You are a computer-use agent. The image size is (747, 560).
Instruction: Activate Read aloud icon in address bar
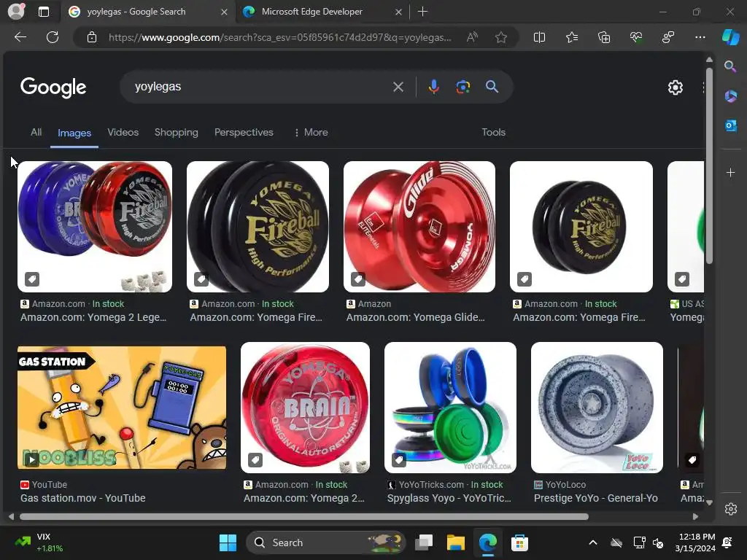pos(472,37)
